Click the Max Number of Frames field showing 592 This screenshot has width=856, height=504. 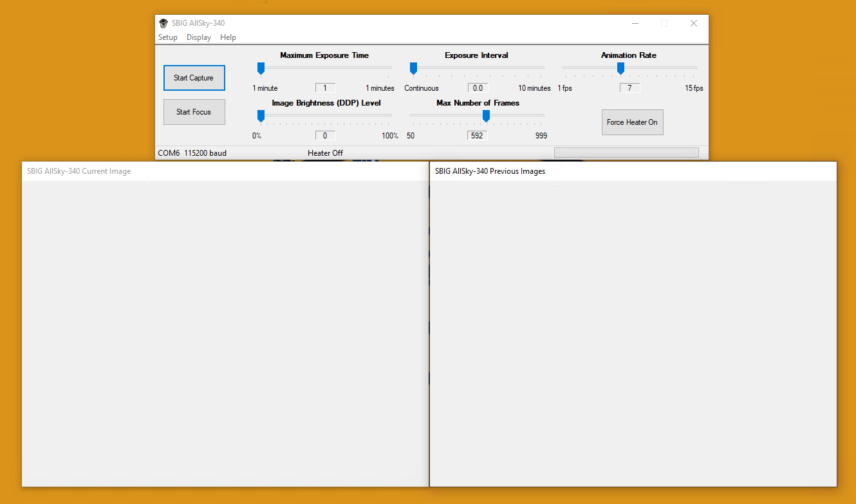click(x=477, y=136)
